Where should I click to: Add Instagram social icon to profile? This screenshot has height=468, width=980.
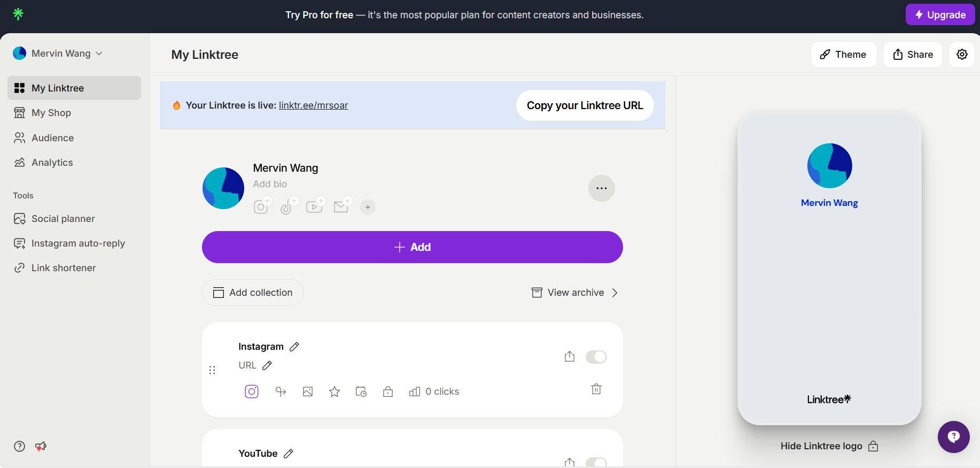pos(261,206)
